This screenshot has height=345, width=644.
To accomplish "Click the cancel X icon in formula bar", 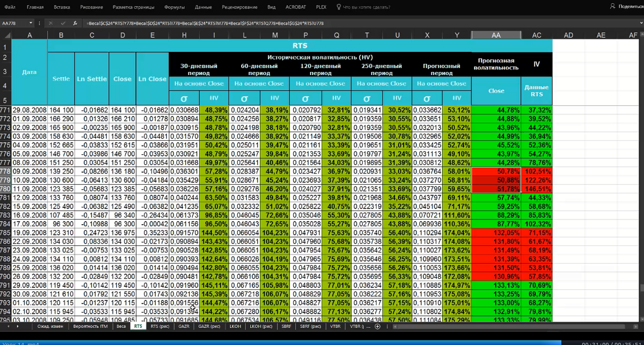I will point(50,23).
